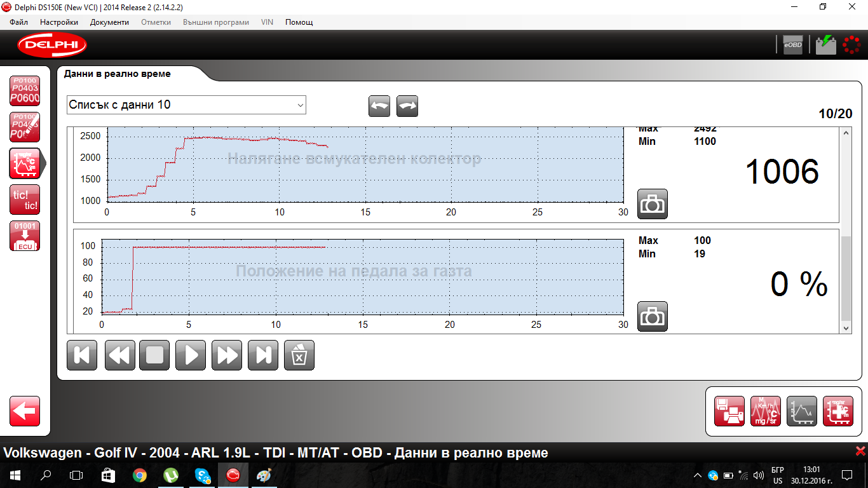
Task: Select the real-time data sidebar icon
Action: 25,163
